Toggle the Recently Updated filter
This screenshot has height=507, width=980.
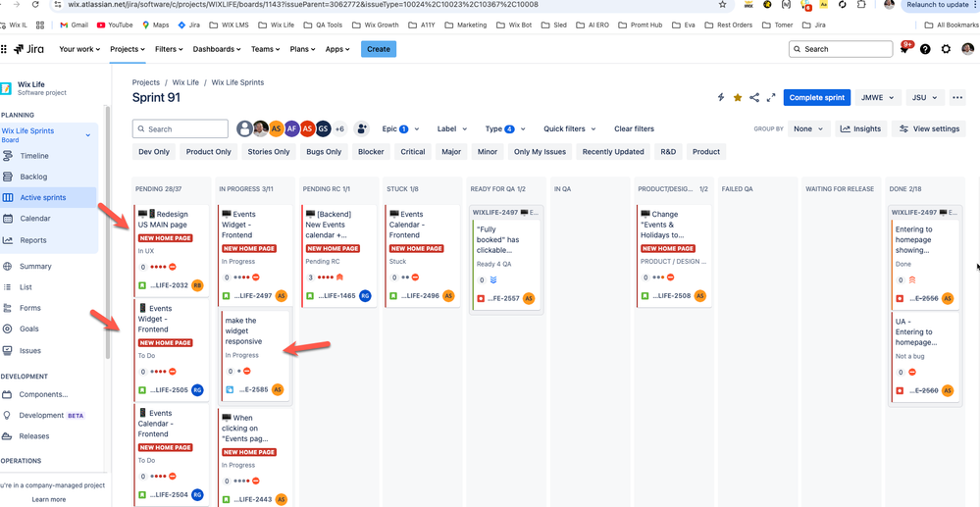(x=613, y=151)
